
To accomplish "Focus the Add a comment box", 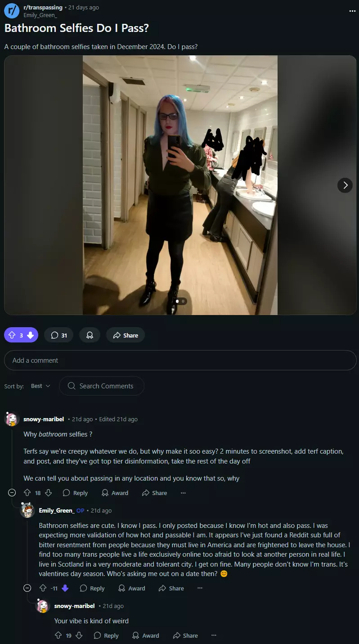I will click(x=180, y=360).
